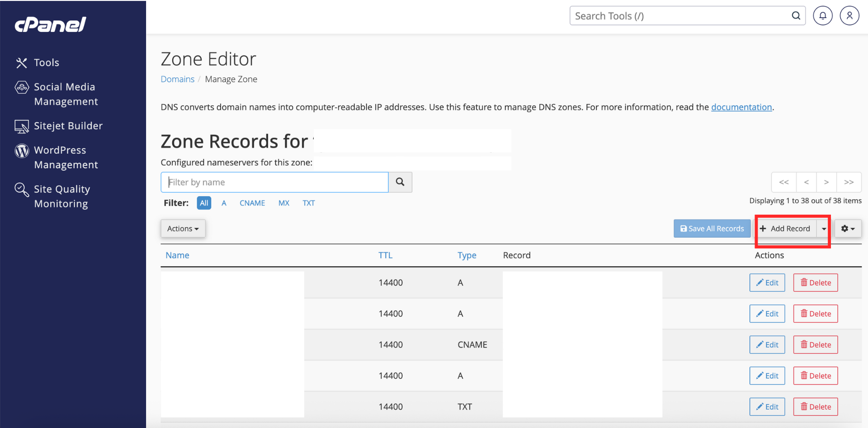Open the documentation link
The height and width of the screenshot is (428, 868).
(x=741, y=107)
